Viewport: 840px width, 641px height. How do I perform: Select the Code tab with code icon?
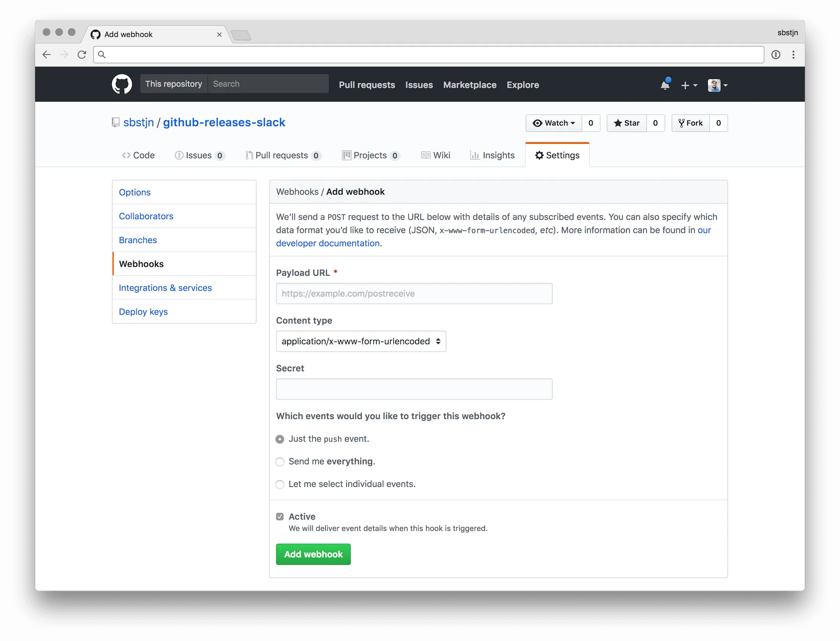click(138, 155)
